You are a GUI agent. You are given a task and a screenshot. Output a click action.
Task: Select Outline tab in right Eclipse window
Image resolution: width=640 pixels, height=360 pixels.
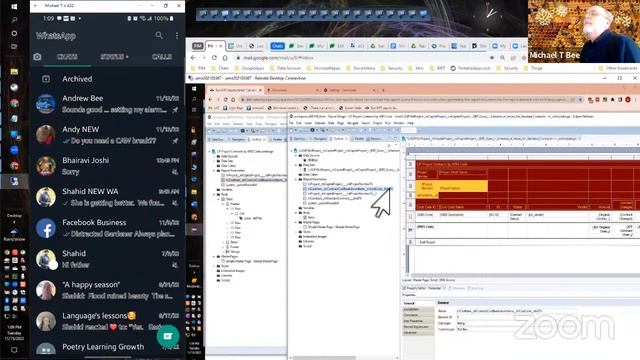click(x=338, y=139)
